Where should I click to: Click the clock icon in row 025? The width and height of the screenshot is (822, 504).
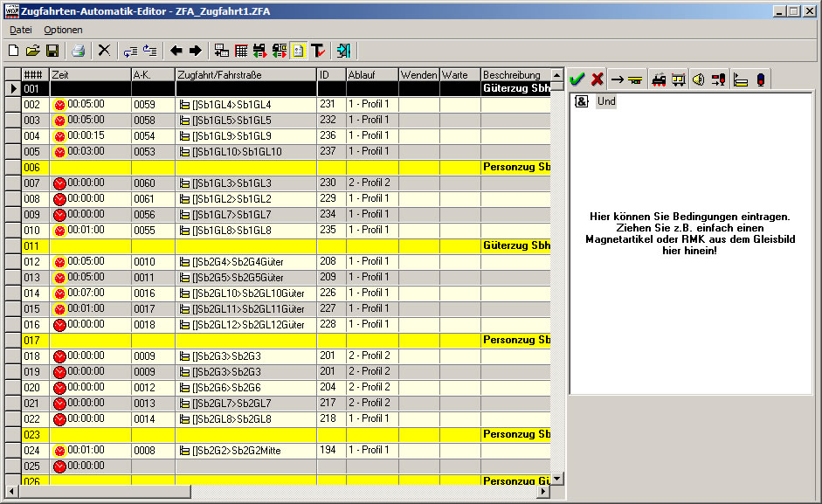point(59,466)
